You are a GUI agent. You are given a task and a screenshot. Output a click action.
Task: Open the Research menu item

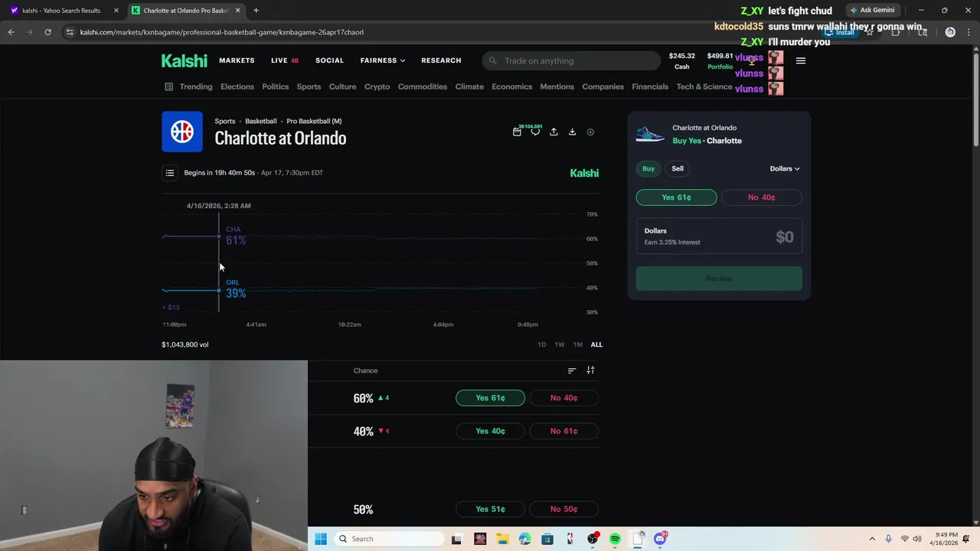[x=441, y=60]
